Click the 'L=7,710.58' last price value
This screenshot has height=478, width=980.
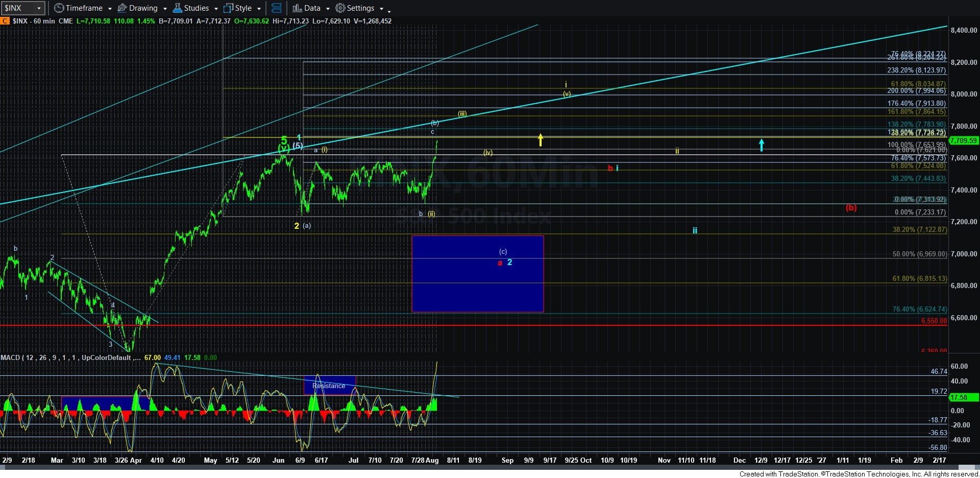(x=93, y=21)
